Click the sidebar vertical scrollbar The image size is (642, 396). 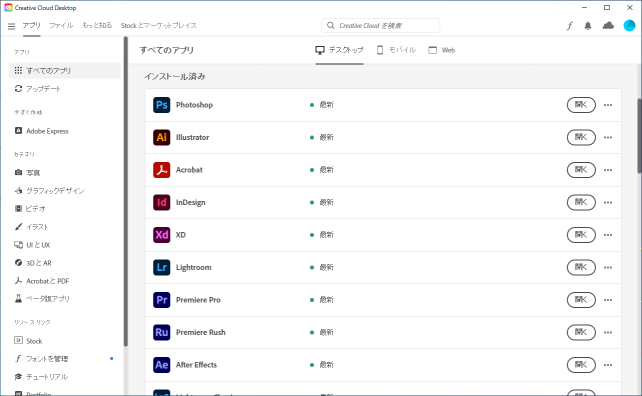tap(126, 191)
